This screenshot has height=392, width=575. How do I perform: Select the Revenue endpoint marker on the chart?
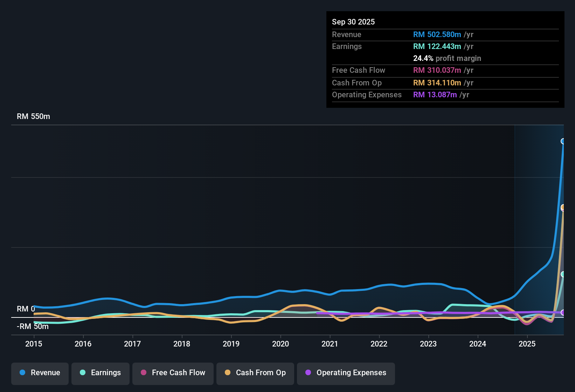[563, 141]
